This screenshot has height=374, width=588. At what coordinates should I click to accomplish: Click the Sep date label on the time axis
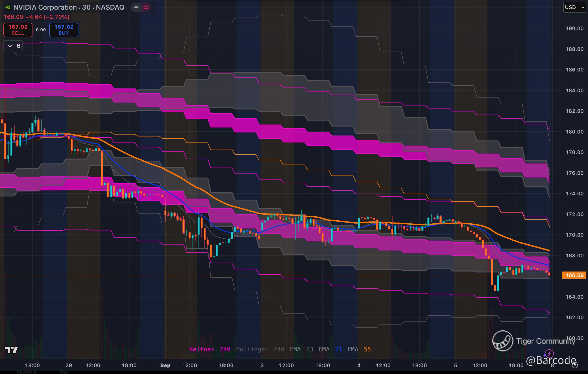[x=165, y=365]
